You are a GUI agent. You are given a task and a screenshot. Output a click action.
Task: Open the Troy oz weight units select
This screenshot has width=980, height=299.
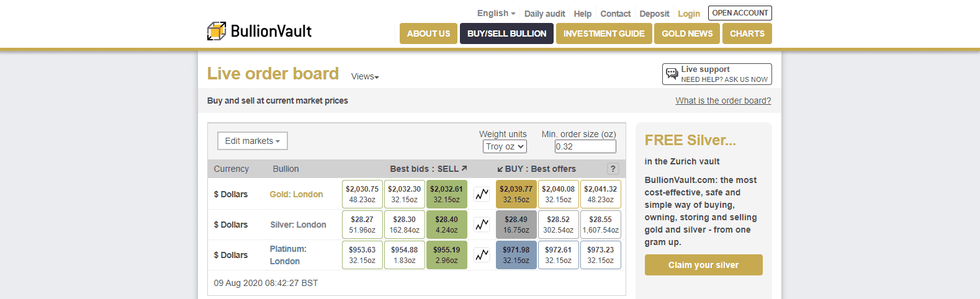click(505, 146)
